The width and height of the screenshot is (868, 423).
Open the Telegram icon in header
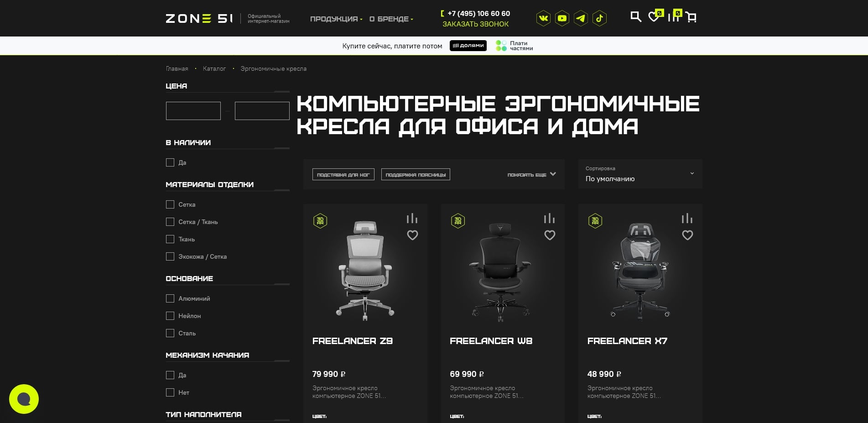(x=581, y=18)
